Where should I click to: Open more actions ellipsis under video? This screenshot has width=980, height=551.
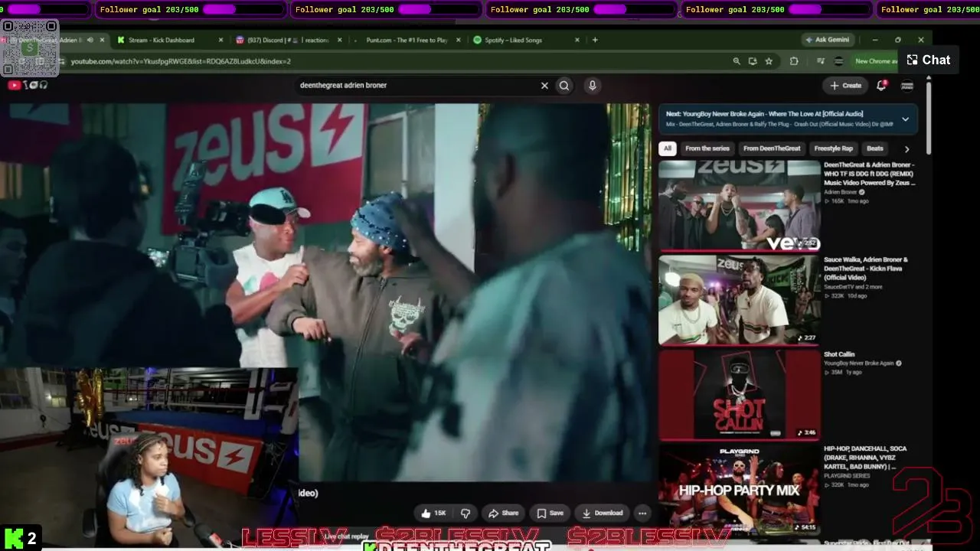(x=642, y=513)
